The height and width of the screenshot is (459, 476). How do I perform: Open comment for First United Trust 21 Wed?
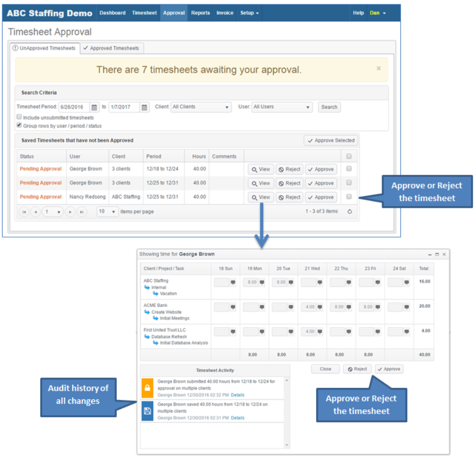click(x=319, y=332)
